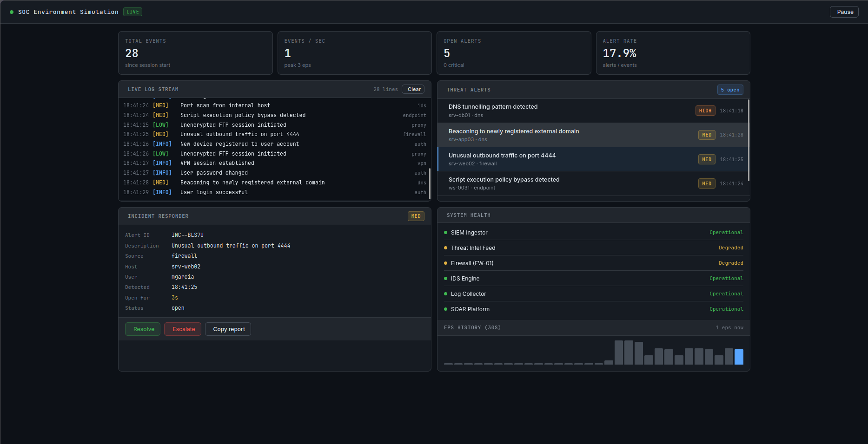Click the VPN session established log line
868x444 pixels.
pos(274,163)
